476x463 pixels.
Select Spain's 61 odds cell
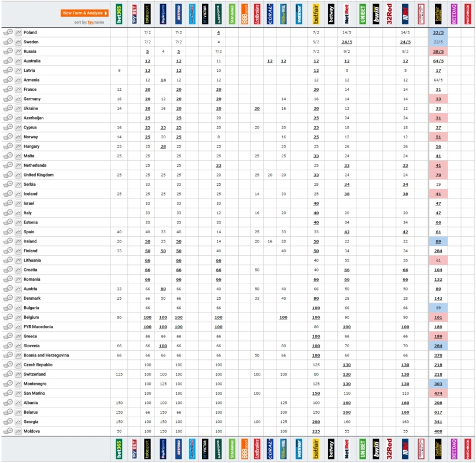point(438,232)
